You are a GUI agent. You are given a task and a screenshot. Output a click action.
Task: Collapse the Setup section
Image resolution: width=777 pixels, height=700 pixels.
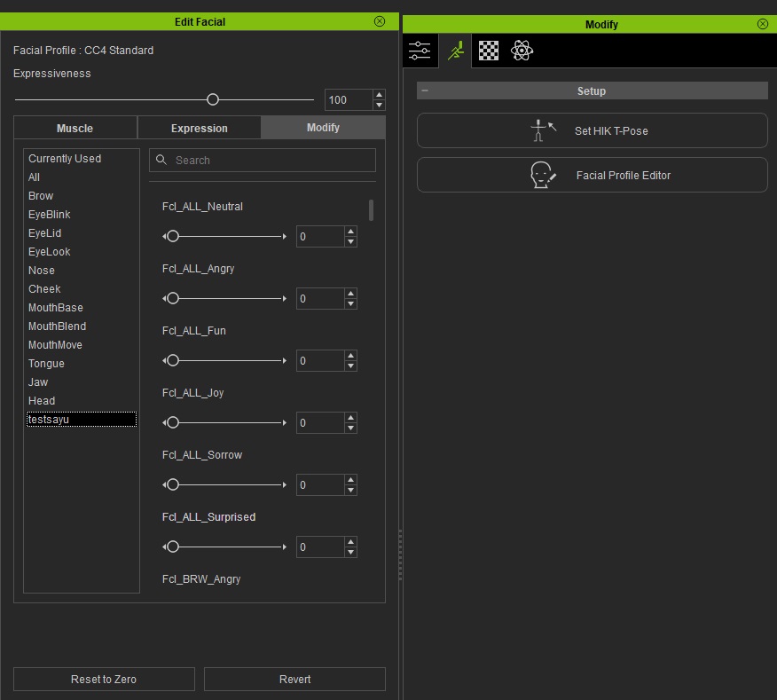(x=425, y=90)
